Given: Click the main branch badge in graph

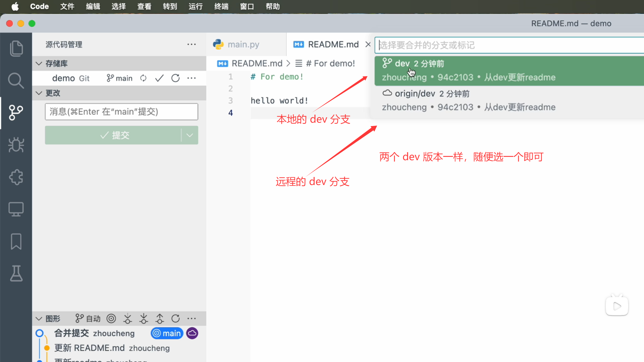Looking at the screenshot, I should coord(167,333).
